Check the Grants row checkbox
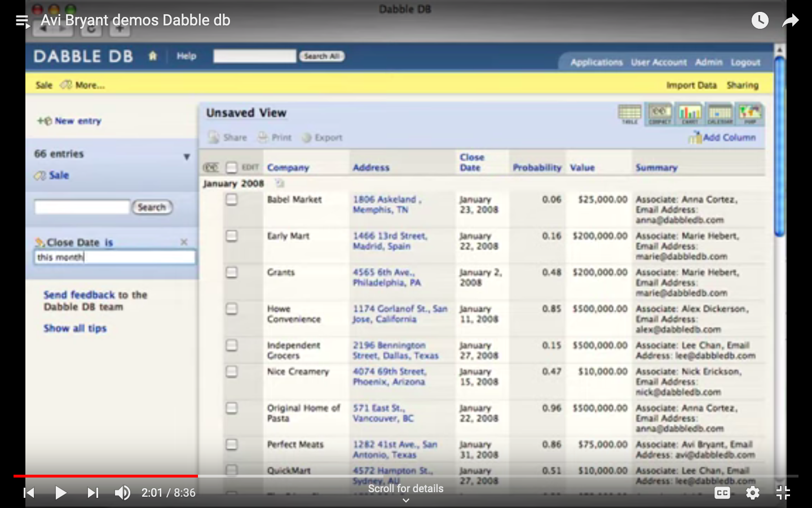The height and width of the screenshot is (508, 812). (x=231, y=273)
